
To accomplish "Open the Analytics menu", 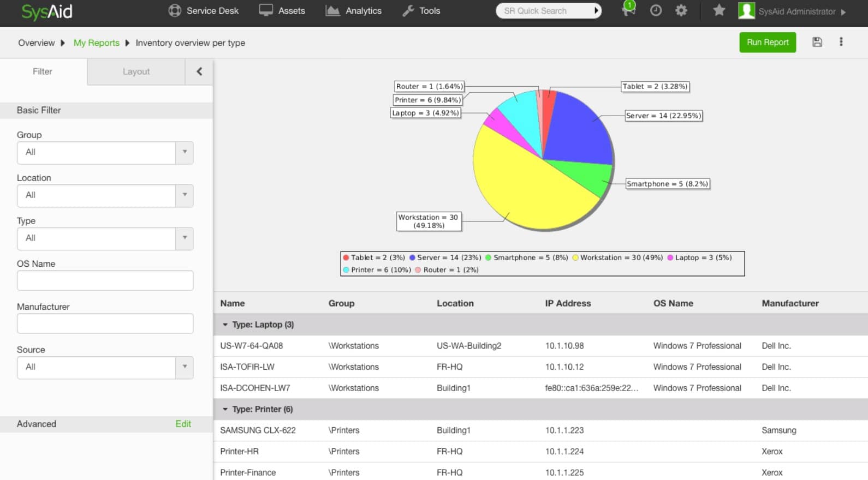I will 353,11.
